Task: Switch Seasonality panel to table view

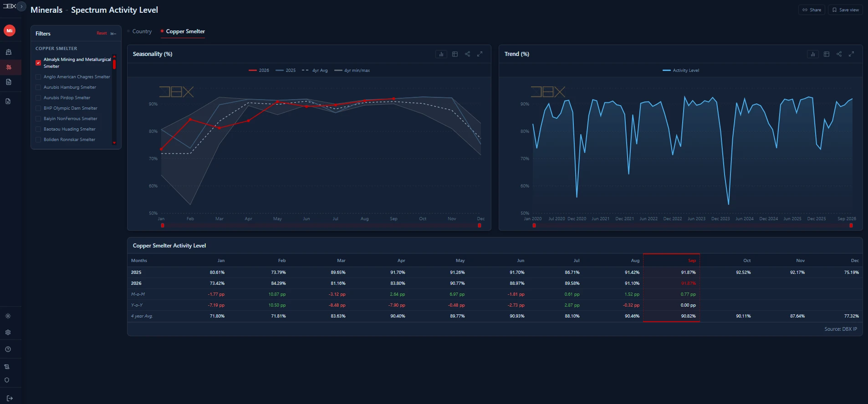Action: pos(455,54)
